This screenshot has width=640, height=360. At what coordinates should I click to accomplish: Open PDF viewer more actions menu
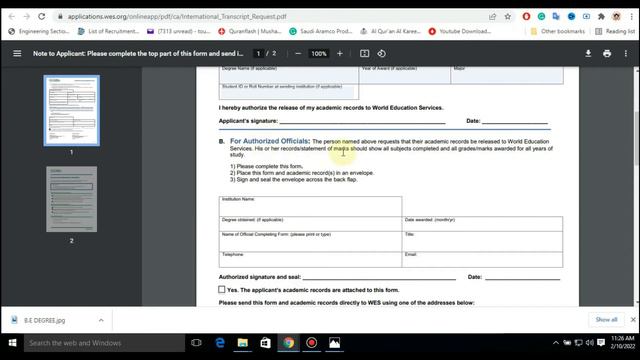(626, 53)
